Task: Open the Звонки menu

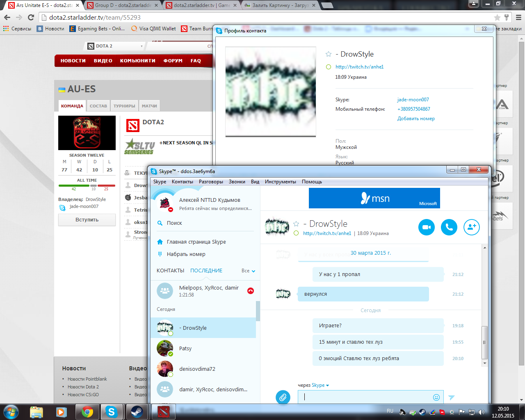Action: pos(237,182)
